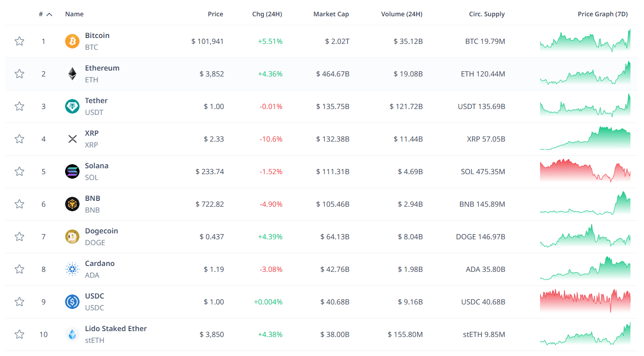
Task: Toggle rank sort arrow next to #
Action: (49, 14)
